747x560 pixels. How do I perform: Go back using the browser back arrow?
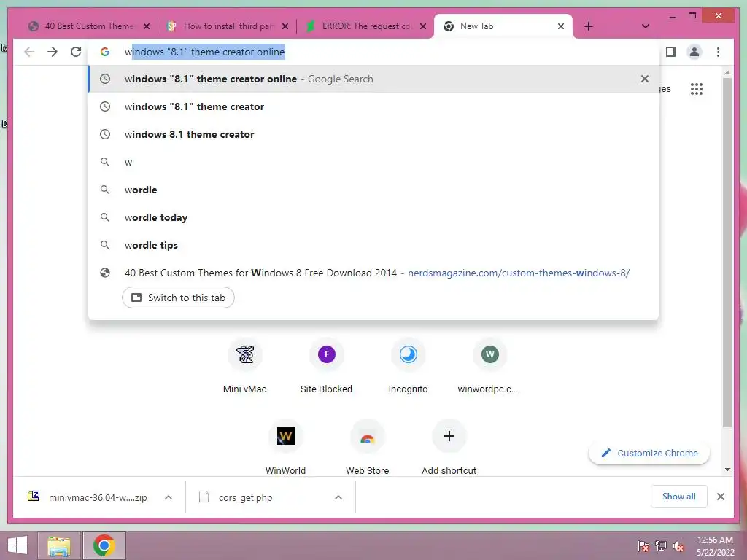[x=29, y=52]
